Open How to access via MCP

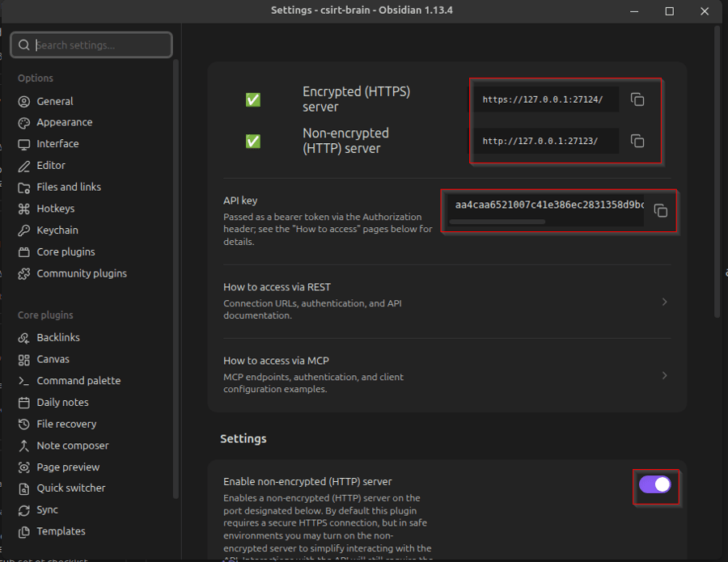click(x=447, y=375)
